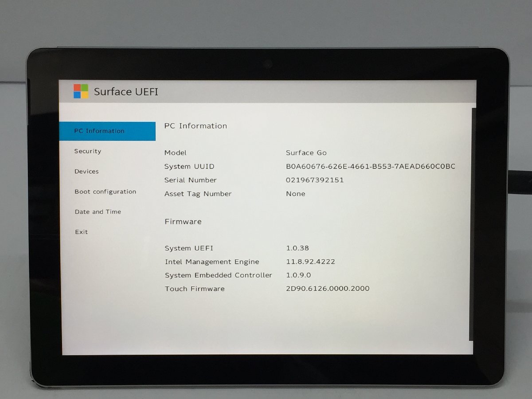Click the Intel Management Engine label

212,262
